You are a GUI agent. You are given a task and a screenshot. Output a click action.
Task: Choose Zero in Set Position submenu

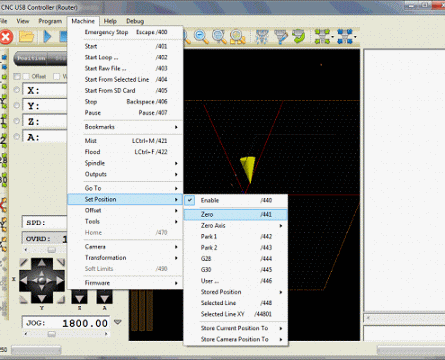click(x=236, y=214)
